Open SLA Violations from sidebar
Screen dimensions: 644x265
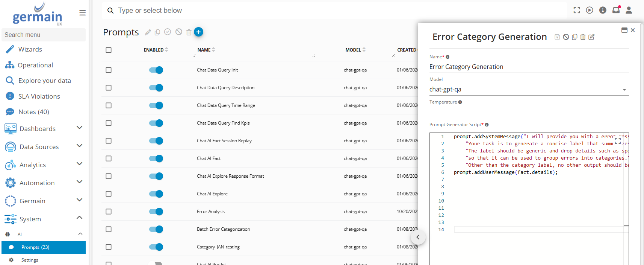(39, 96)
